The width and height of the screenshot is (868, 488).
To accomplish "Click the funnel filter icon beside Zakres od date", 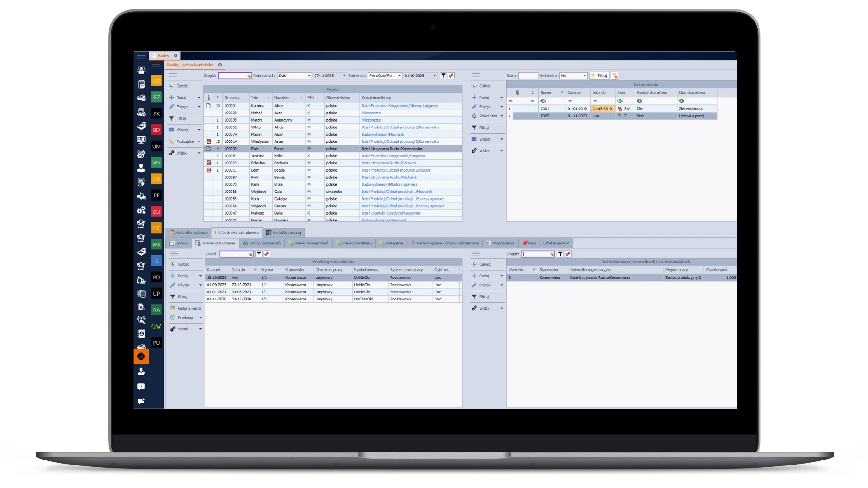I will point(443,76).
